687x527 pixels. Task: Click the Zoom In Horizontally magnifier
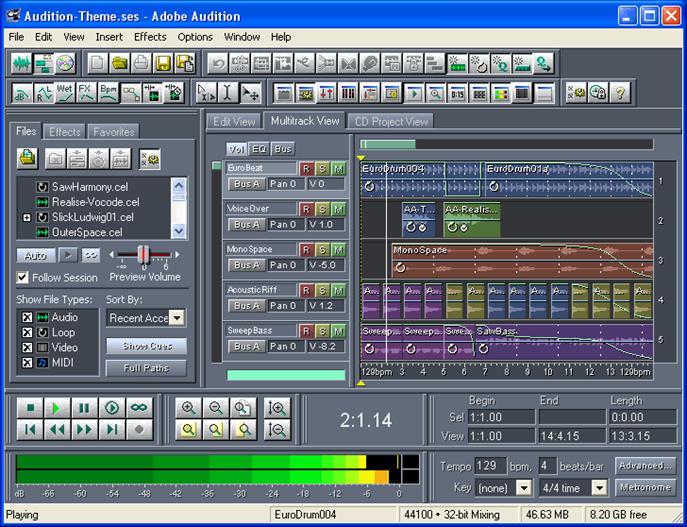pyautogui.click(x=188, y=408)
